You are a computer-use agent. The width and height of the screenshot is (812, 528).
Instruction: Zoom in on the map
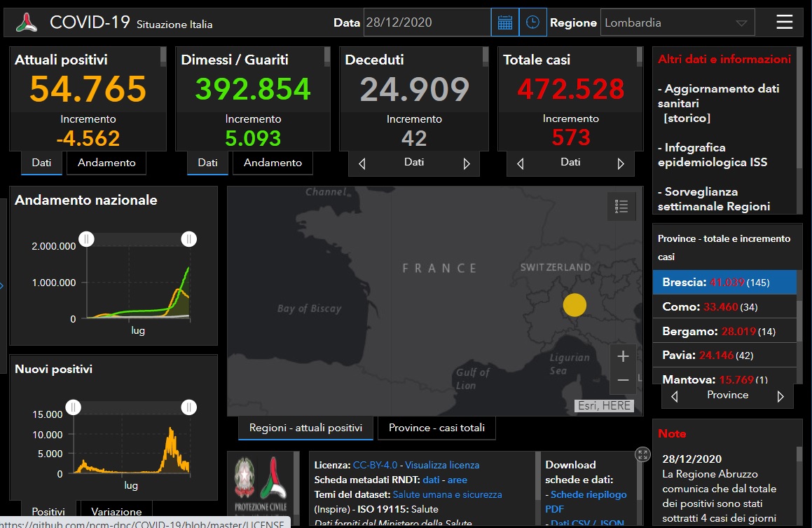pyautogui.click(x=623, y=356)
